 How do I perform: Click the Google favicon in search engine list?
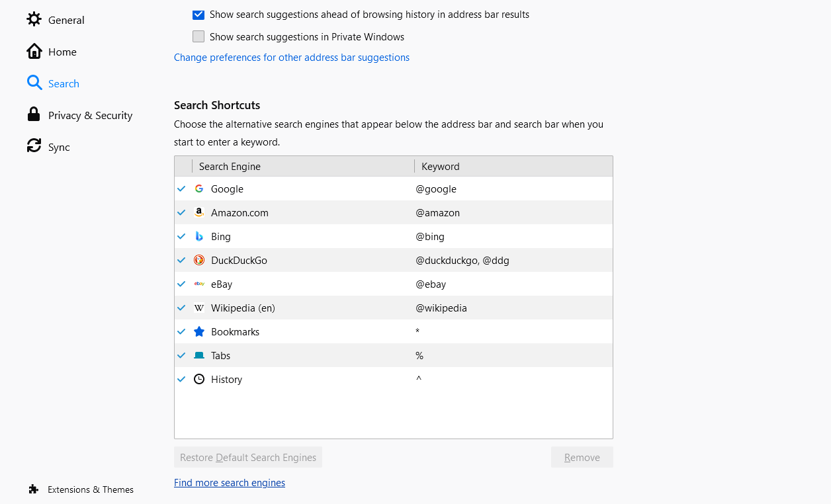coord(198,189)
